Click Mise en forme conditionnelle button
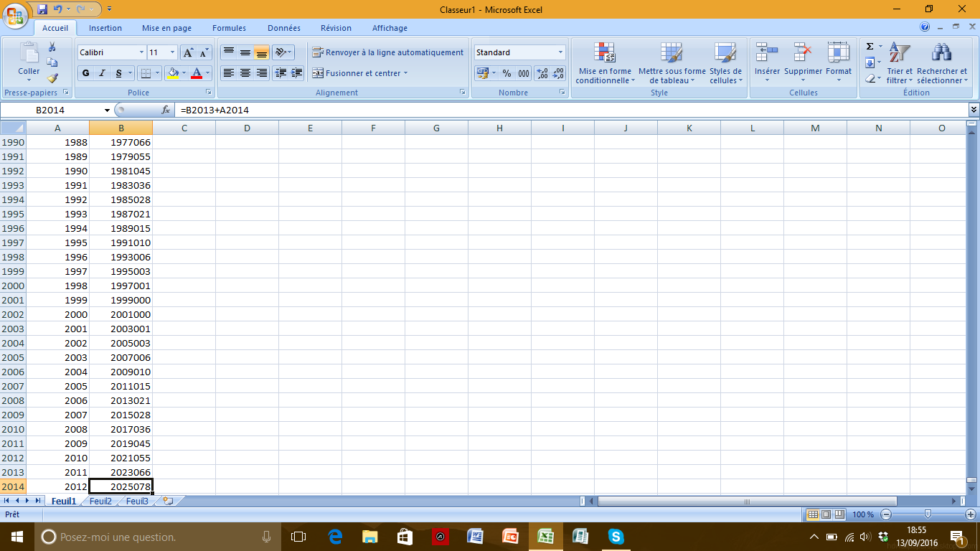 point(605,64)
